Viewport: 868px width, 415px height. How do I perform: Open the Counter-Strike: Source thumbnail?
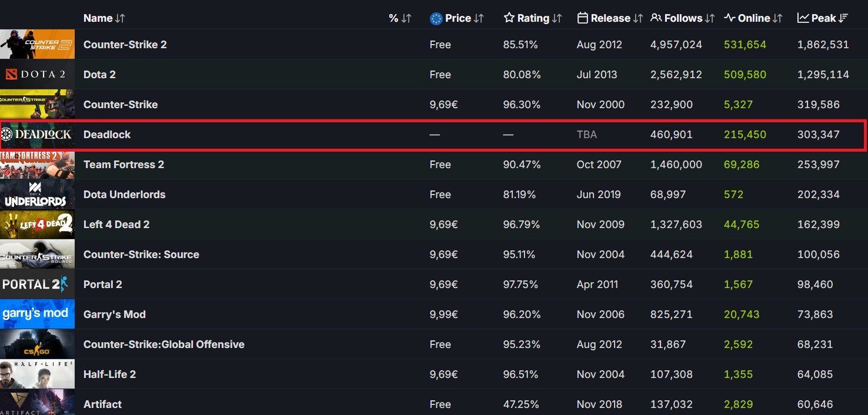pyautogui.click(x=37, y=255)
